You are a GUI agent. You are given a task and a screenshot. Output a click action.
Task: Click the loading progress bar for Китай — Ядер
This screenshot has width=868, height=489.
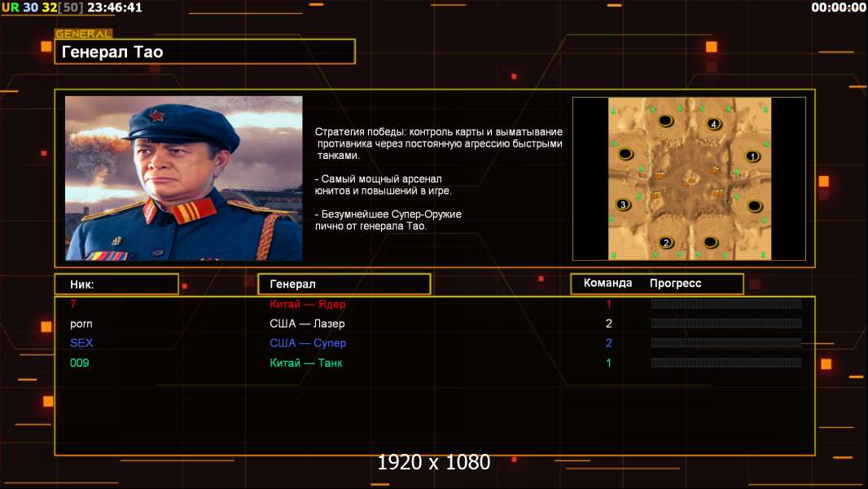726,303
